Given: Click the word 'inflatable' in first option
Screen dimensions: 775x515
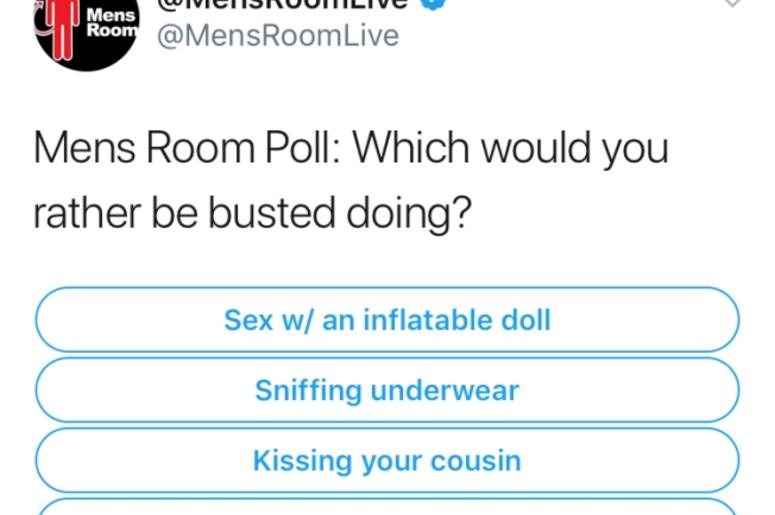Looking at the screenshot, I should point(428,320).
